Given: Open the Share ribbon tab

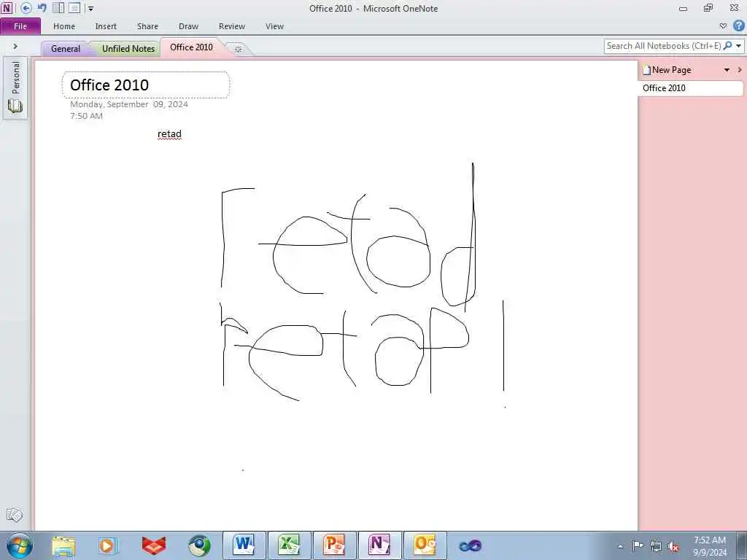Looking at the screenshot, I should [147, 26].
